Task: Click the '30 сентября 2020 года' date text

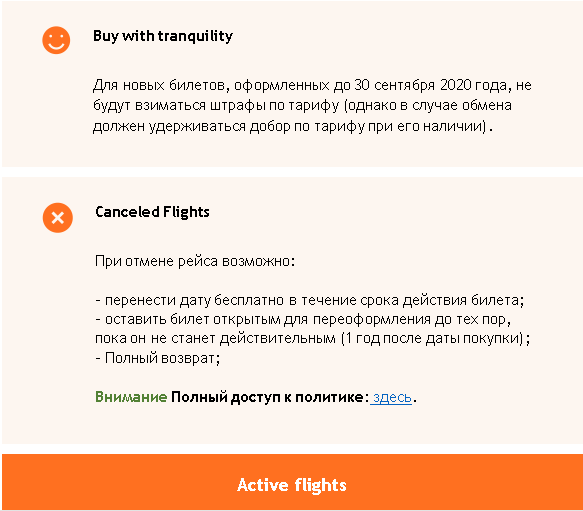Action: pos(430,86)
